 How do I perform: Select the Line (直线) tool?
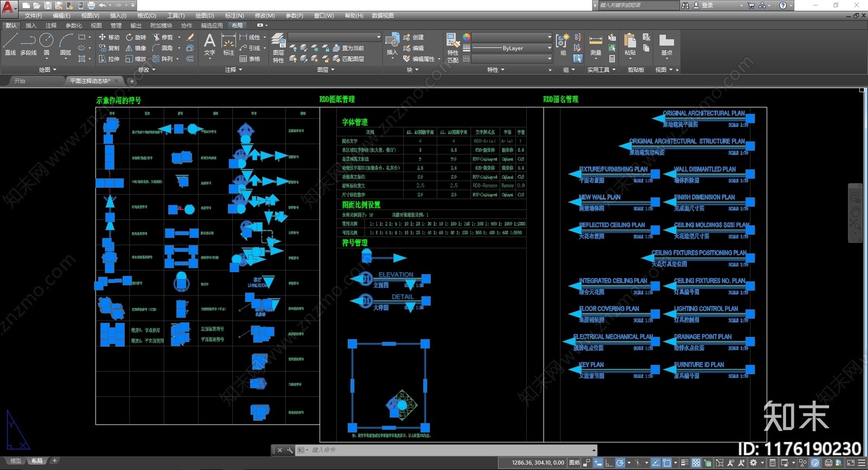10,44
